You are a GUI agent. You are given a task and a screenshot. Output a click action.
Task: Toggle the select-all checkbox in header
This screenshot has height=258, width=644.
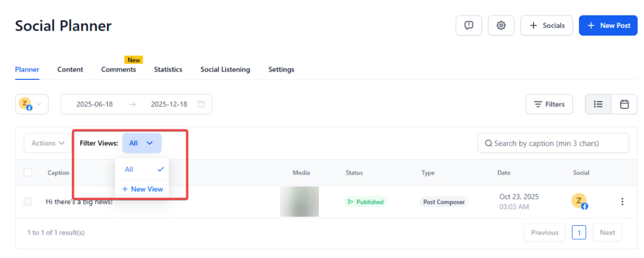click(x=28, y=173)
